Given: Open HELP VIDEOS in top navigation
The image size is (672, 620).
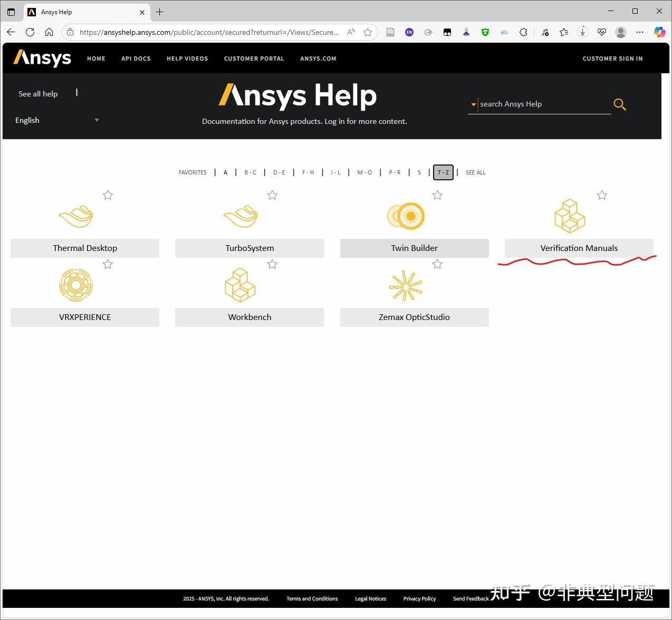Looking at the screenshot, I should (x=187, y=59).
